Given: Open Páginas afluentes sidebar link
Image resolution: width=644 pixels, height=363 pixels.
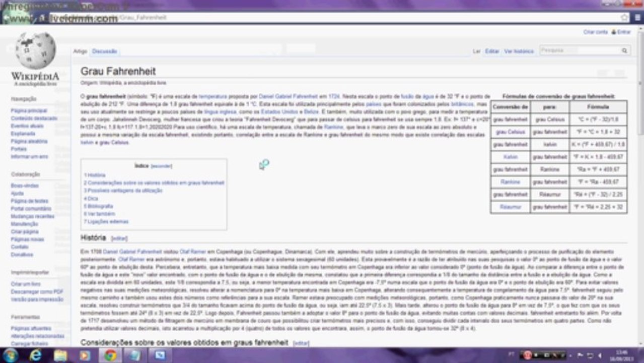Looking at the screenshot, I should click(x=31, y=328).
